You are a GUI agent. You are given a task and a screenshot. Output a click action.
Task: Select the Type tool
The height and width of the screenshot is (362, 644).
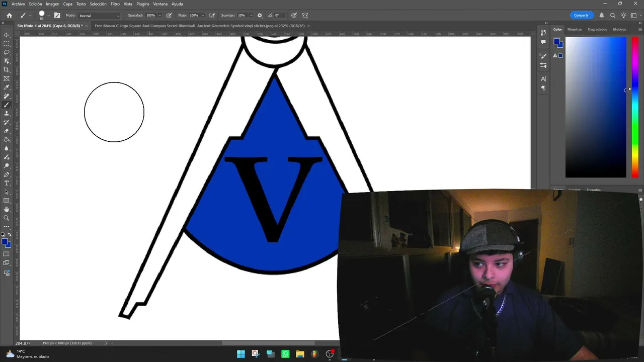7,183
